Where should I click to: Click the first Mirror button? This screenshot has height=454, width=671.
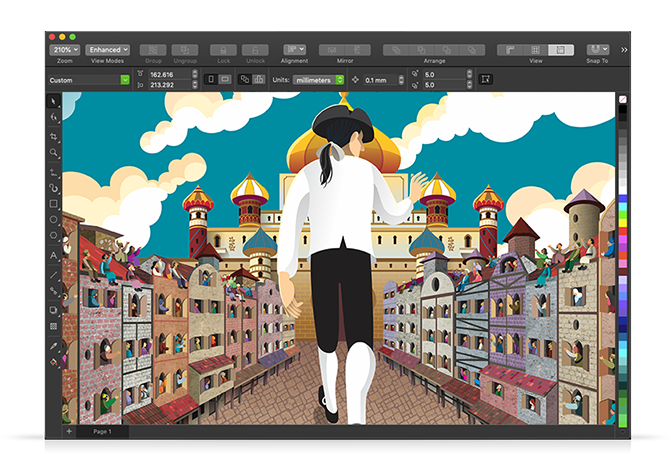(332, 50)
